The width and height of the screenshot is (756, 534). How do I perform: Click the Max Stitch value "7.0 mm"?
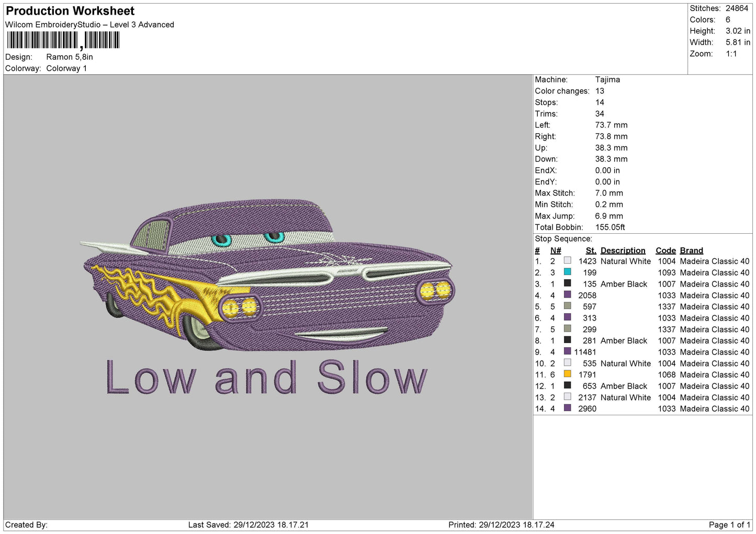point(609,193)
